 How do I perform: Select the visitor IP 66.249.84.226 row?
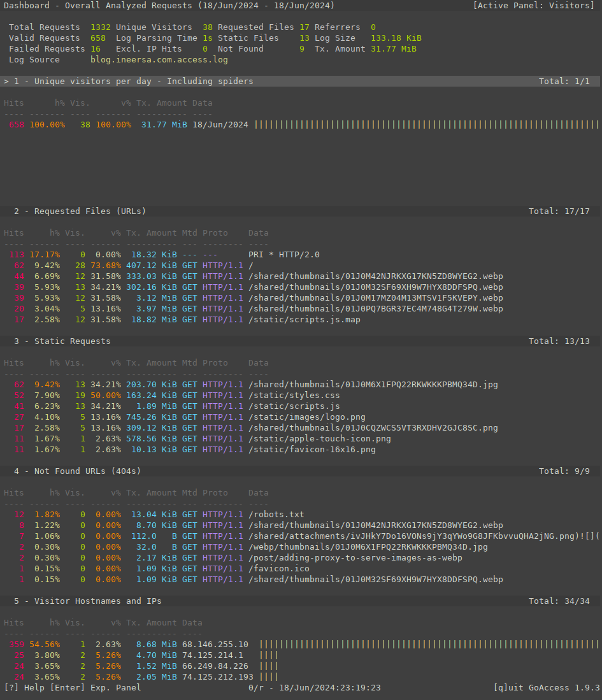coord(300,666)
